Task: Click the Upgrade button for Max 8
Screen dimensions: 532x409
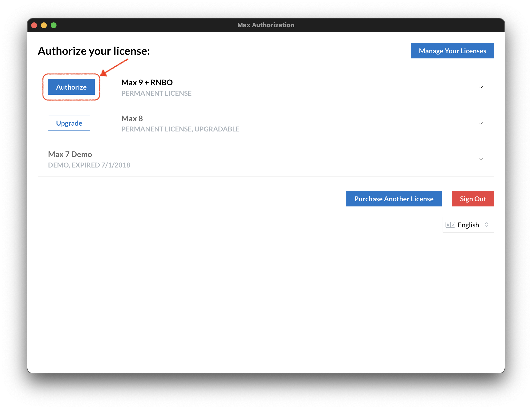Action: tap(69, 123)
